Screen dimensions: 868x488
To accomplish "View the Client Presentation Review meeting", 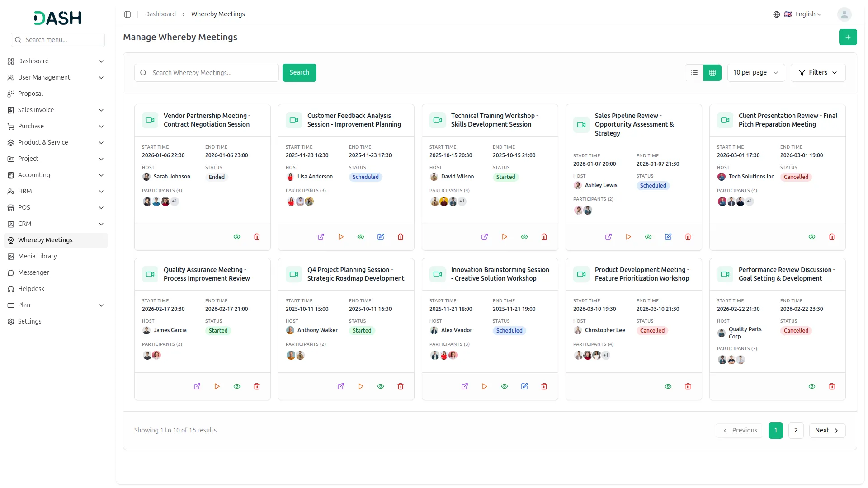I will point(812,237).
